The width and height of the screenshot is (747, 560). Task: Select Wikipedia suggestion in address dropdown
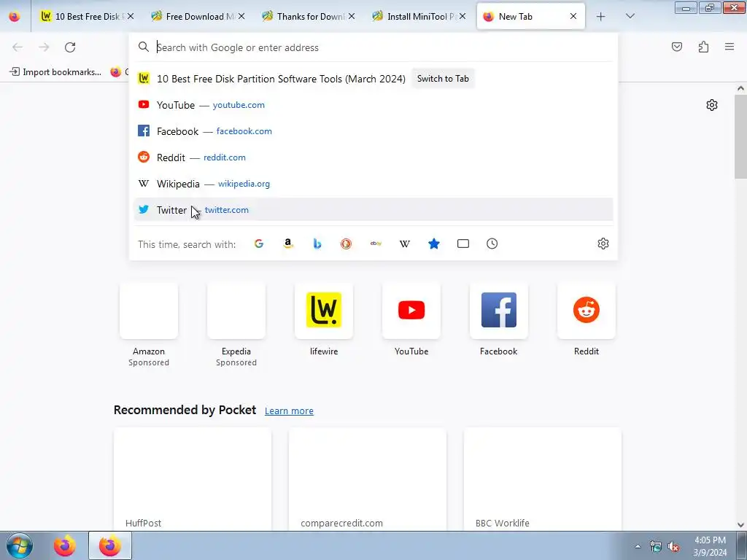coord(373,183)
